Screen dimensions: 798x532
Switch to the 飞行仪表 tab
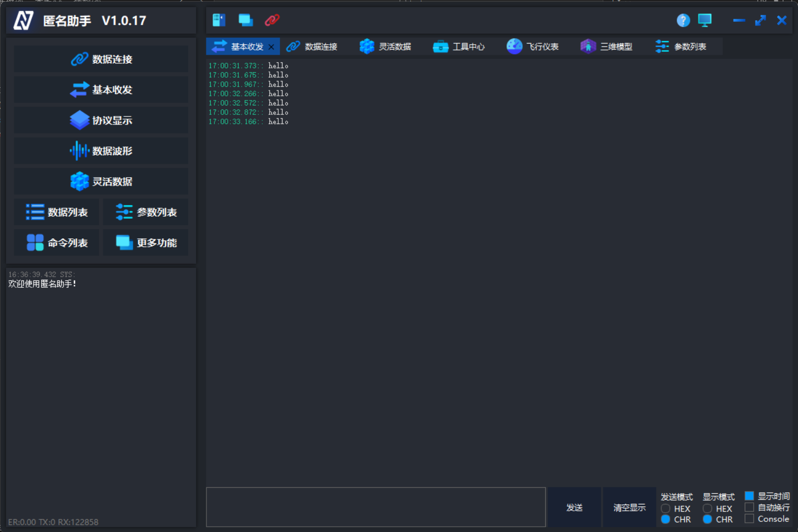[534, 46]
